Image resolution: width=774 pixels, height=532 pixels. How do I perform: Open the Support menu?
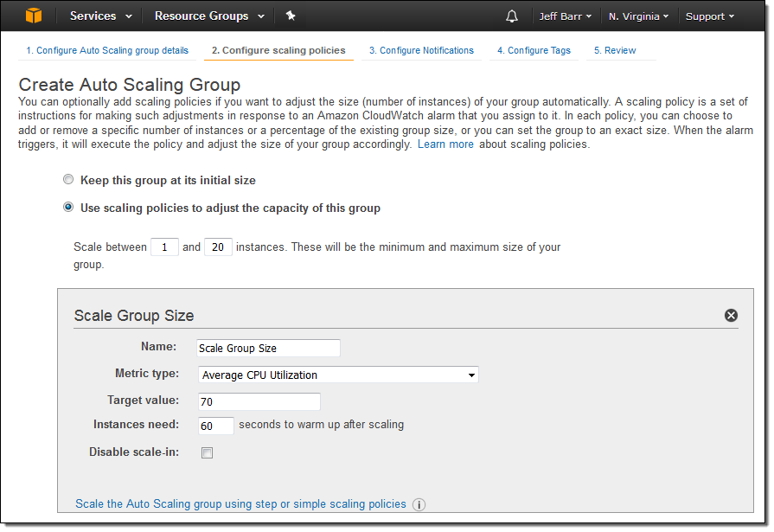[709, 16]
